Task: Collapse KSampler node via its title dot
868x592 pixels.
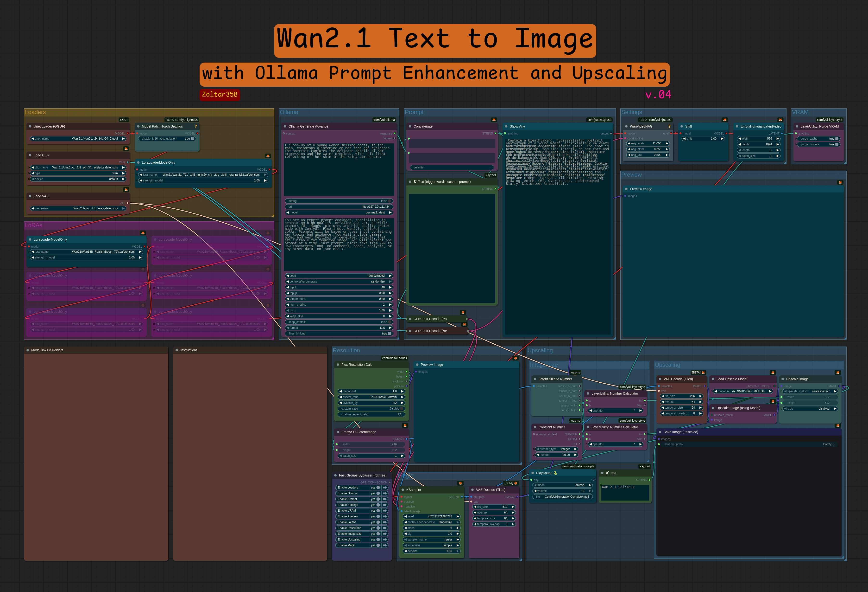Action: coord(403,489)
